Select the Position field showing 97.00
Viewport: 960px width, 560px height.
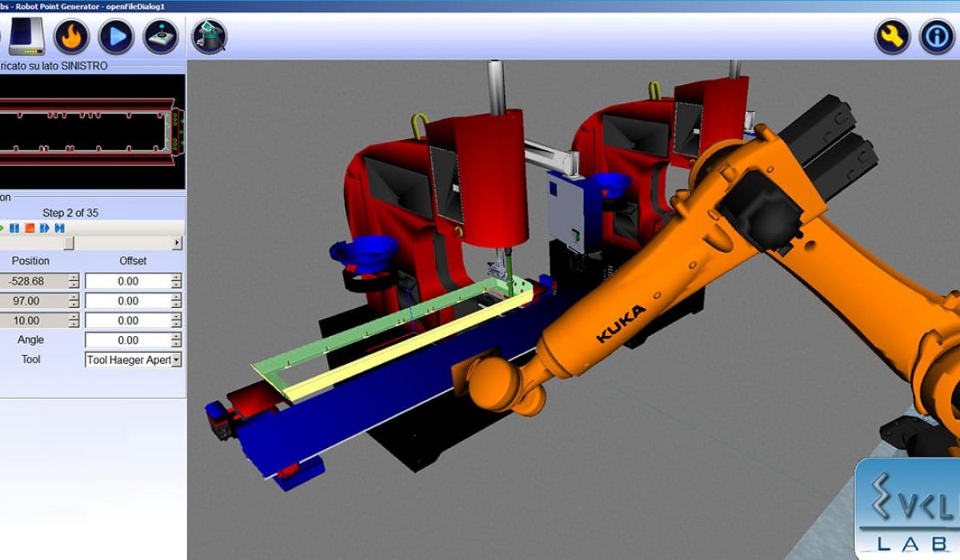[x=39, y=301]
